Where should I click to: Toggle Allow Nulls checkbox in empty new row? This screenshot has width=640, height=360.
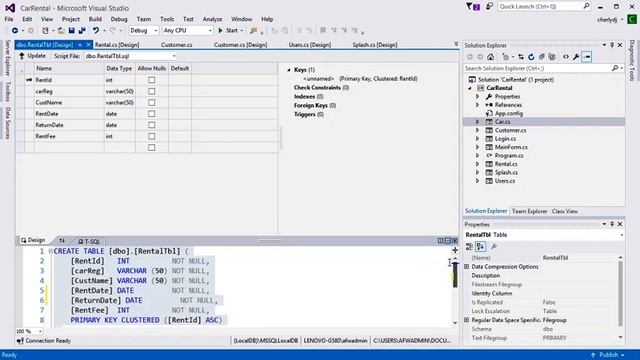(x=151, y=147)
